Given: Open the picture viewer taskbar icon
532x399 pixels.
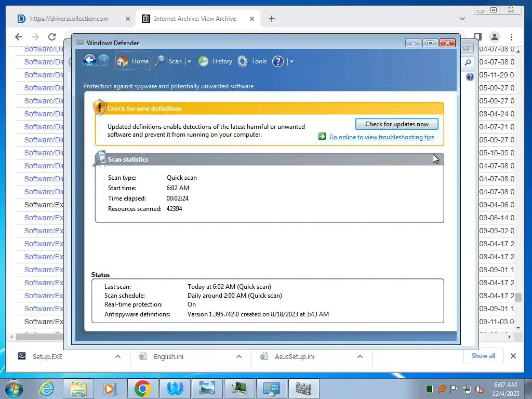Looking at the screenshot, I should 207,389.
